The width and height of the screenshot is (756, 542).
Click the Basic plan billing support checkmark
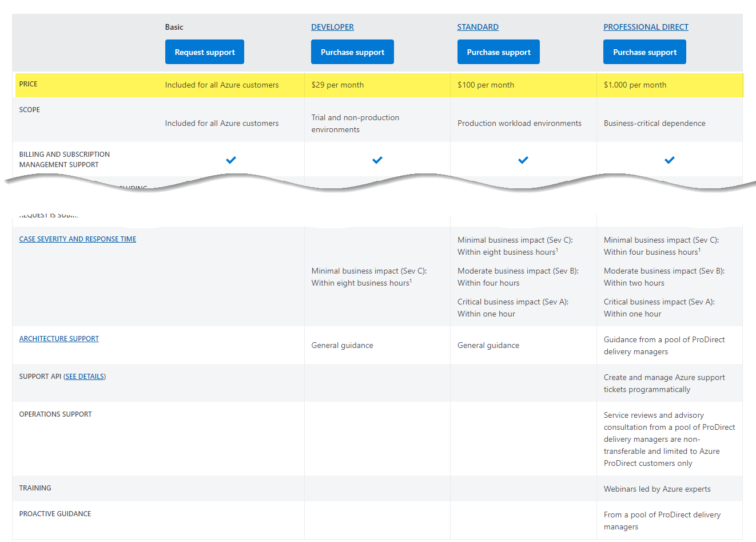tap(231, 160)
